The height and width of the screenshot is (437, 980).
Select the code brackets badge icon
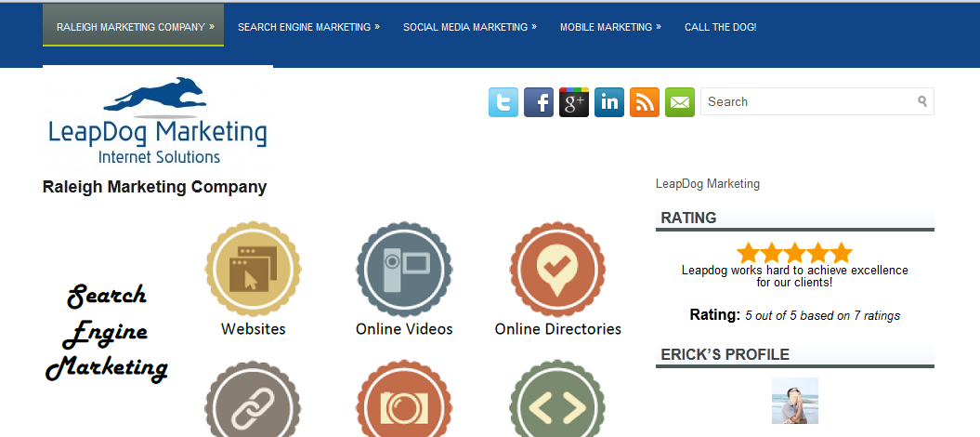(x=557, y=398)
